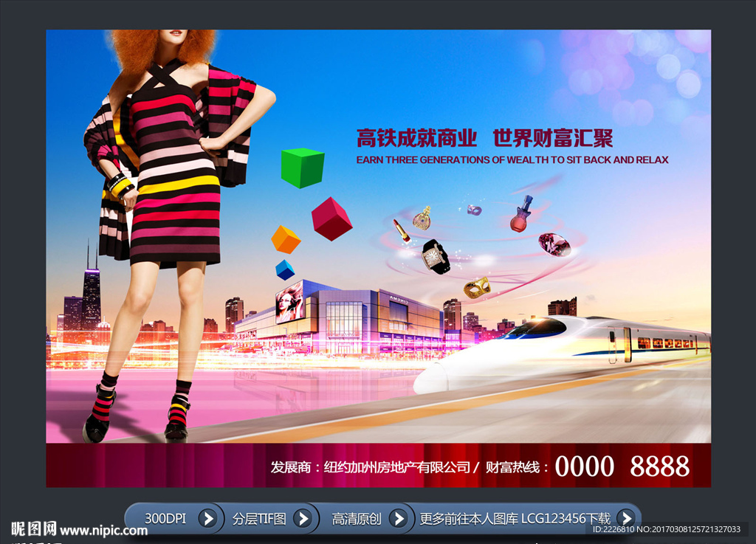Click the green cube graphic
This screenshot has height=544, width=756.
tap(303, 168)
